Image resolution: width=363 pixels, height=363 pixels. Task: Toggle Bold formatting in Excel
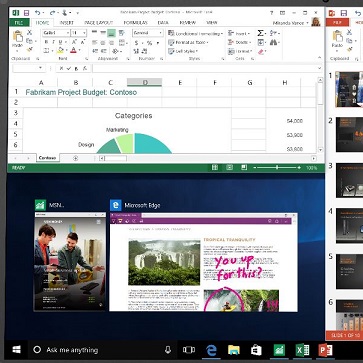pyautogui.click(x=46, y=42)
